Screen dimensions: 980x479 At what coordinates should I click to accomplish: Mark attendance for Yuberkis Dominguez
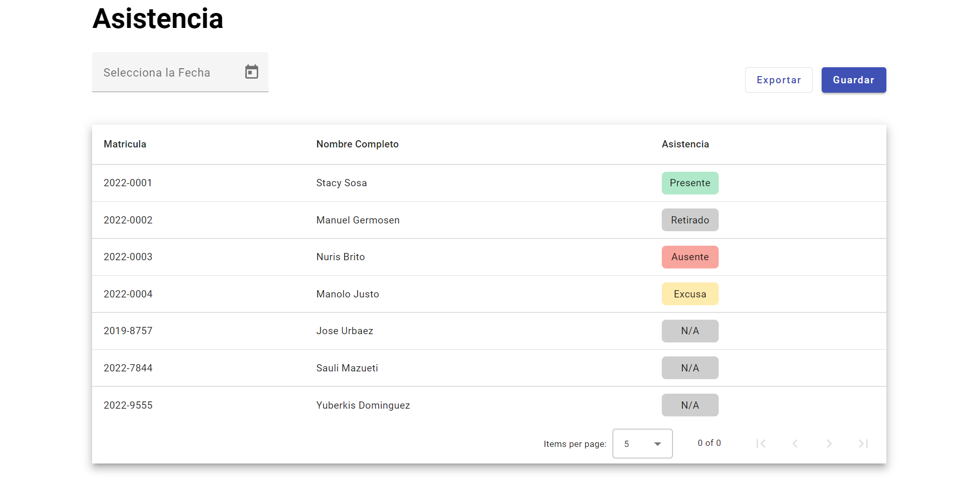pyautogui.click(x=690, y=405)
